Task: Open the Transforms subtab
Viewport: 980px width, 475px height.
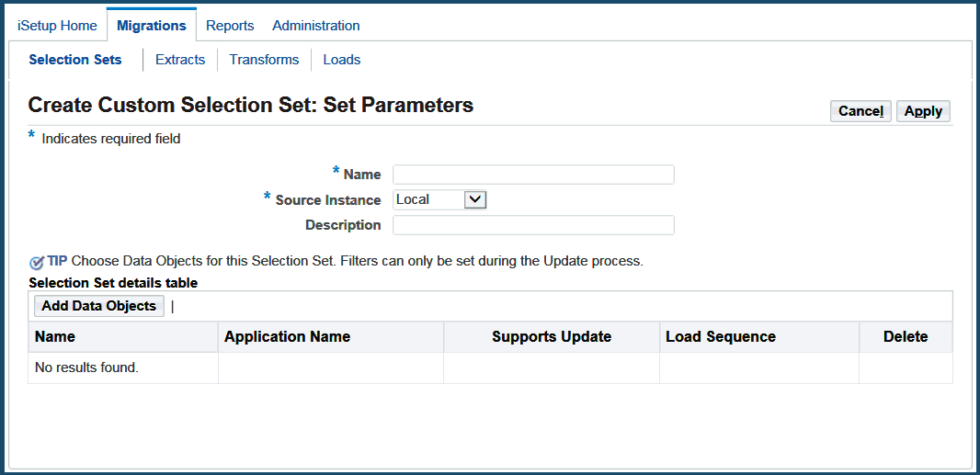Action: tap(264, 60)
